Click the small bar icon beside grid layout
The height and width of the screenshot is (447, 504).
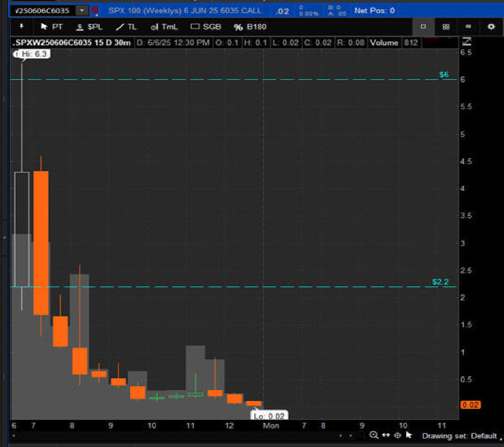pos(469,27)
